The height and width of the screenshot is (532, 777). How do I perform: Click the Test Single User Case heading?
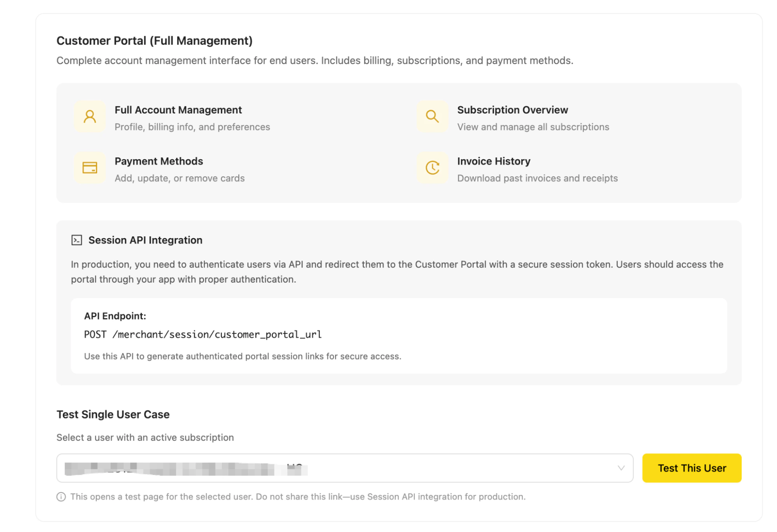tap(113, 414)
